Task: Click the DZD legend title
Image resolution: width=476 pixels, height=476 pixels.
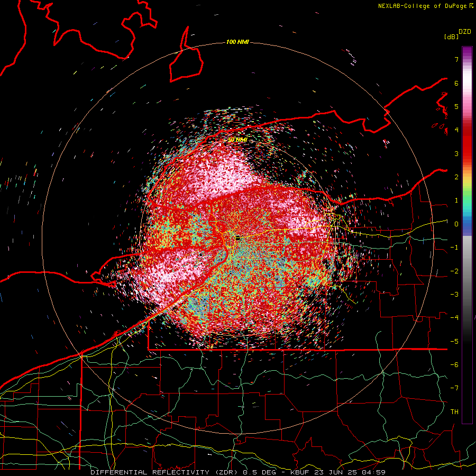Action: [x=465, y=32]
